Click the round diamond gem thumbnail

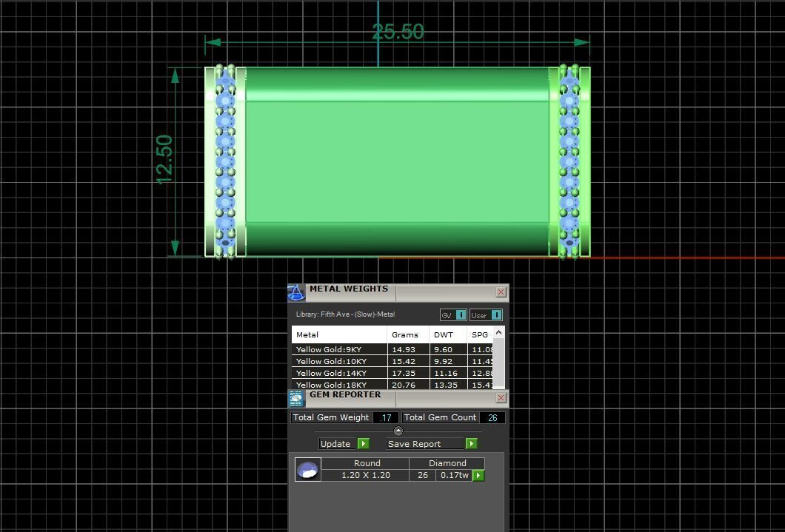308,470
